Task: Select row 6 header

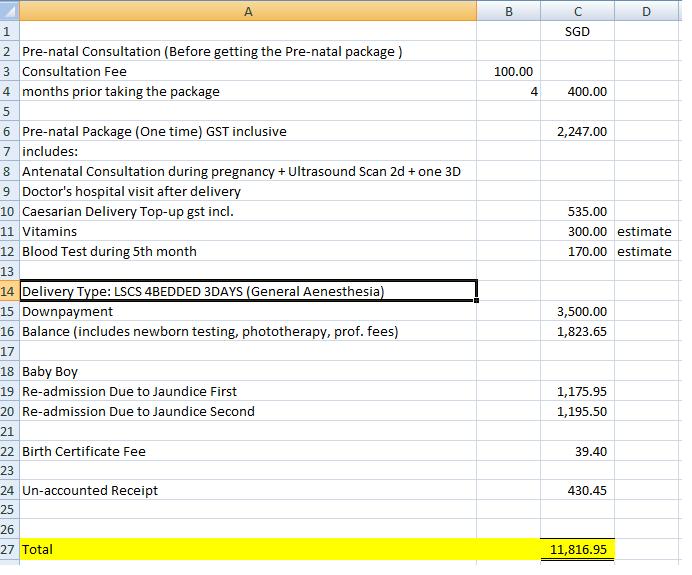Action: (x=9, y=131)
